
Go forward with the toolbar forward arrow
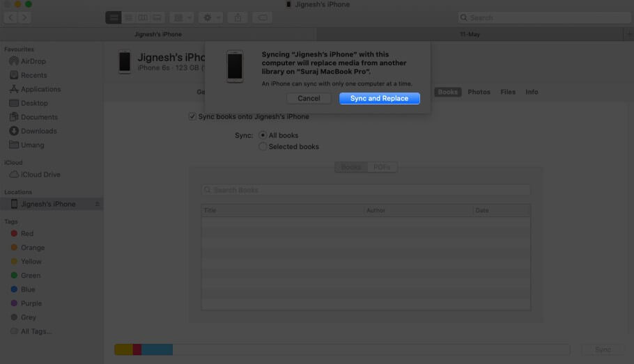click(24, 18)
